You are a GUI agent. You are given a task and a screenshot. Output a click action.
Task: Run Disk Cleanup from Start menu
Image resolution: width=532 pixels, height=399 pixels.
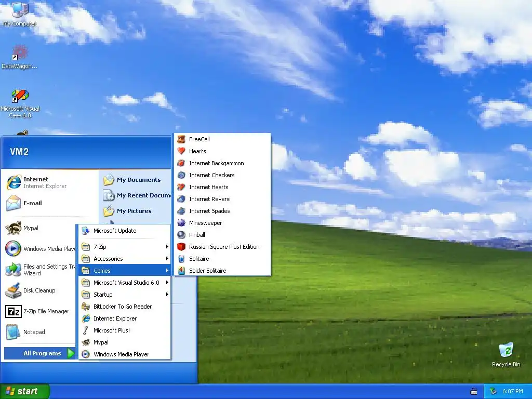(40, 290)
